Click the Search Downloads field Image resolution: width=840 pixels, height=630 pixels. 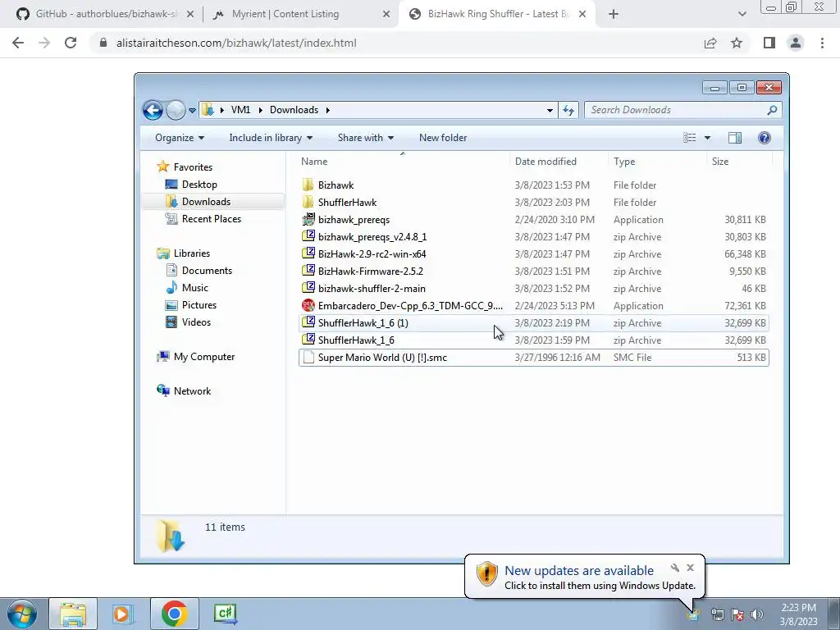[683, 110]
